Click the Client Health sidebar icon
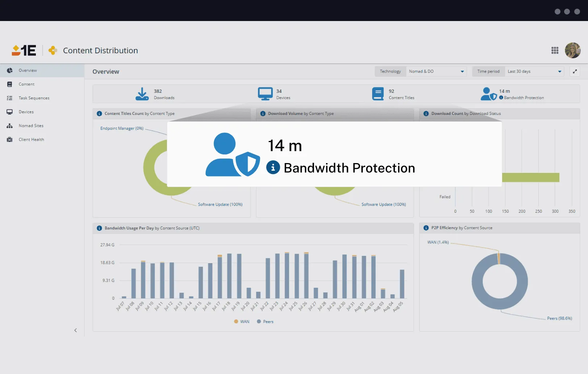 click(x=9, y=139)
